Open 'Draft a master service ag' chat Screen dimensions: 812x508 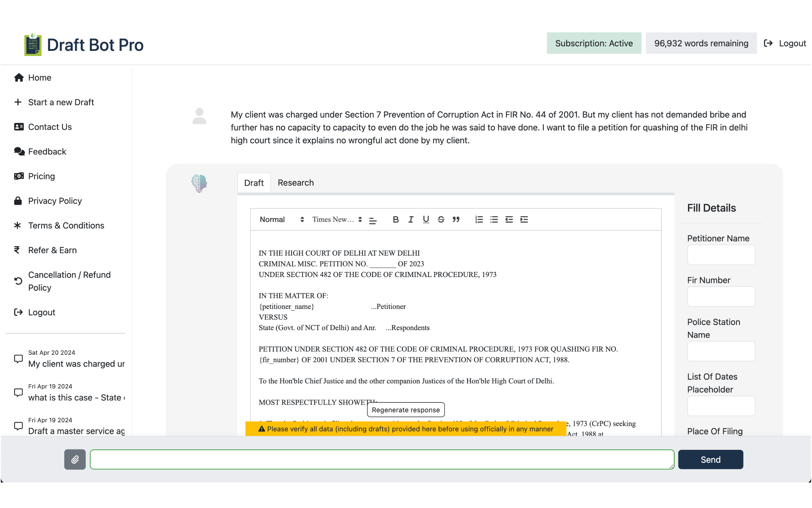tap(69, 426)
